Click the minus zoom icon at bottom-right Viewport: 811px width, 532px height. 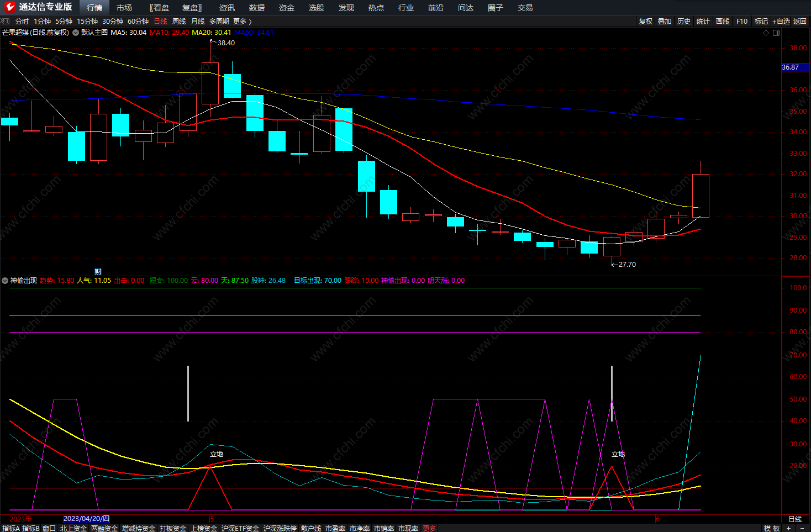point(802,528)
